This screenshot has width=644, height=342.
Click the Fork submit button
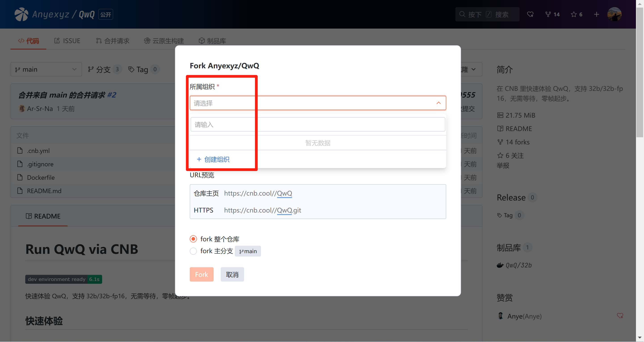point(202,274)
